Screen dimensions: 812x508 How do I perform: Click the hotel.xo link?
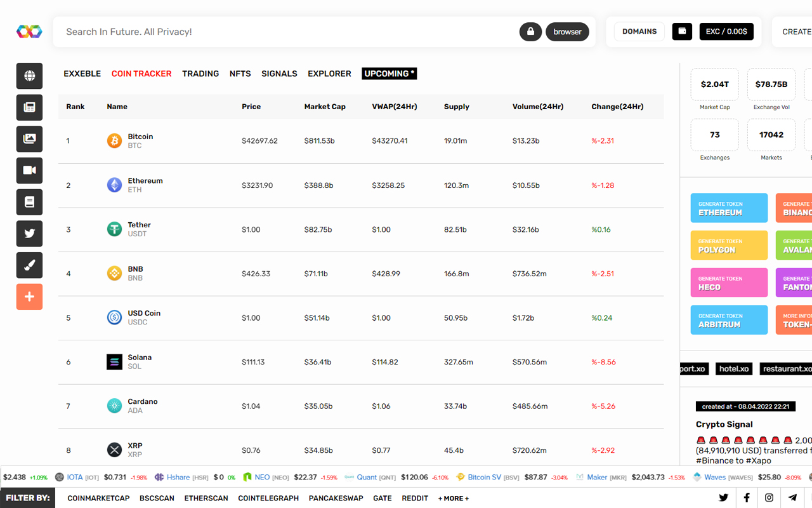click(733, 368)
